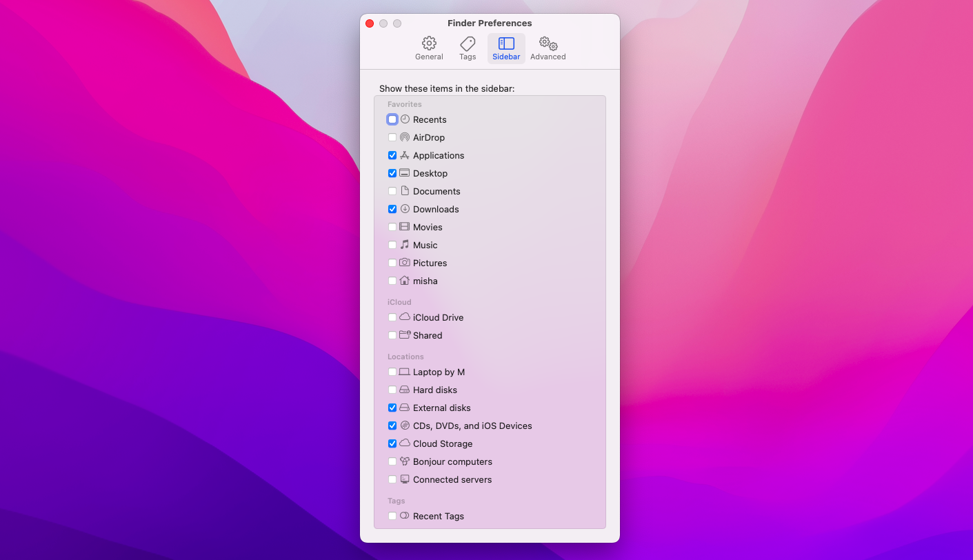This screenshot has width=973, height=560.
Task: Open the Advanced preferences tab
Action: click(x=548, y=47)
